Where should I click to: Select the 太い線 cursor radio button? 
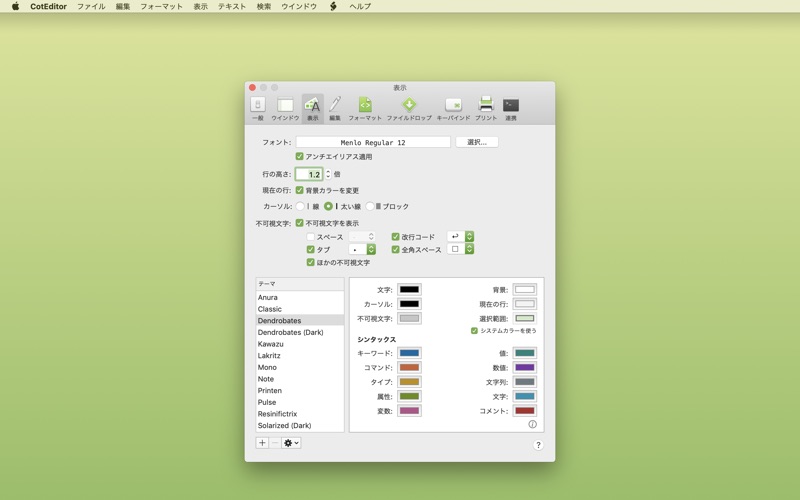point(328,206)
